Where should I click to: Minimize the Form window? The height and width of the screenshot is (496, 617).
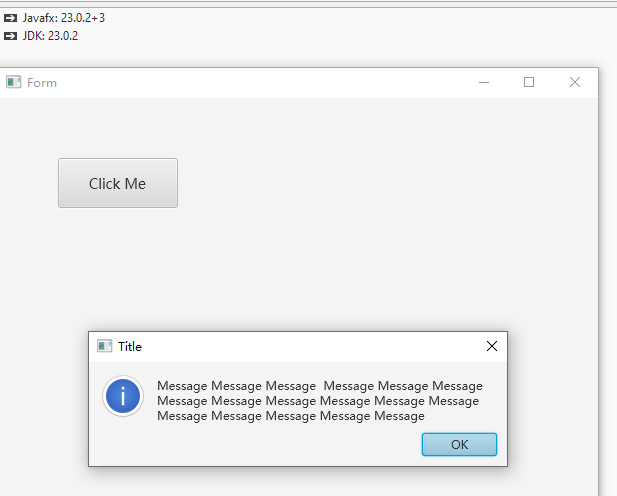point(484,82)
